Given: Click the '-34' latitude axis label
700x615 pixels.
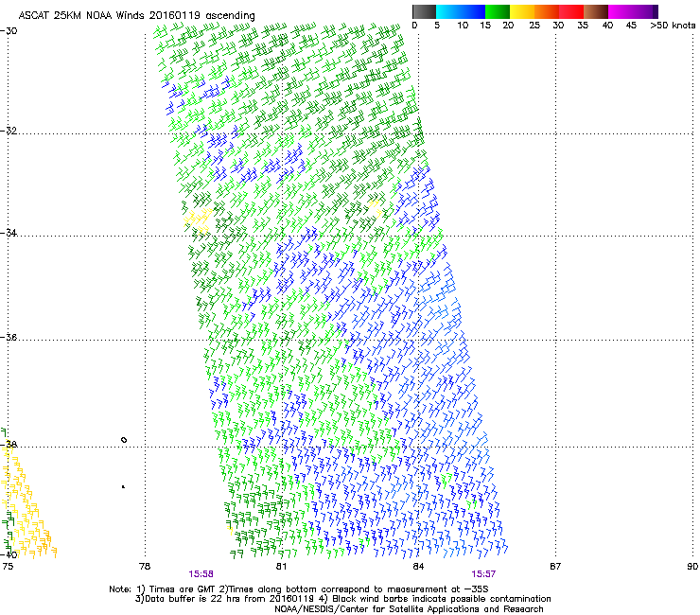Looking at the screenshot, I should pyautogui.click(x=9, y=233).
